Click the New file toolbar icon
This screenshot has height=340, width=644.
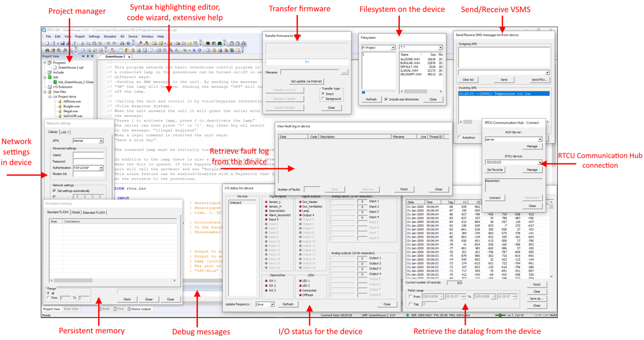47,43
